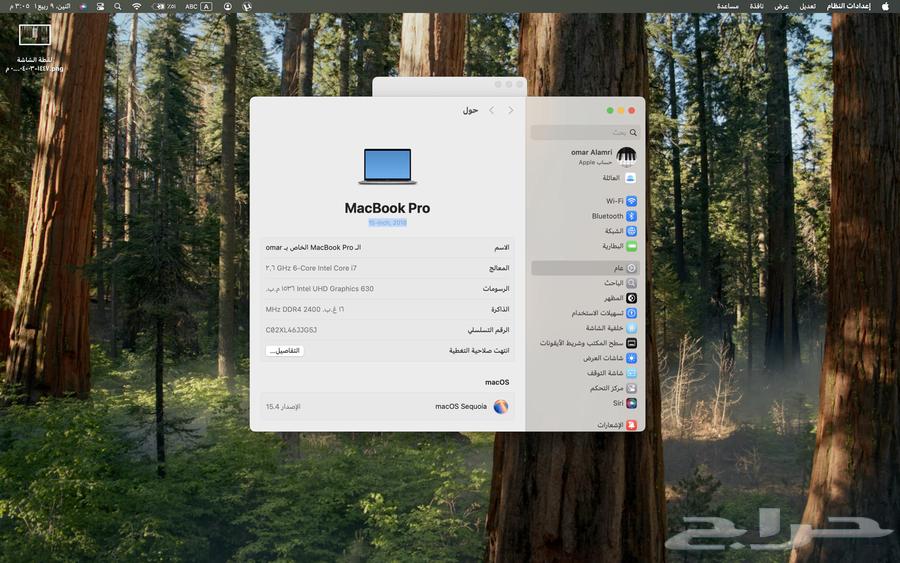
Task: Open Displays (شاشات العرض) settings in sidebar
Action: click(610, 358)
